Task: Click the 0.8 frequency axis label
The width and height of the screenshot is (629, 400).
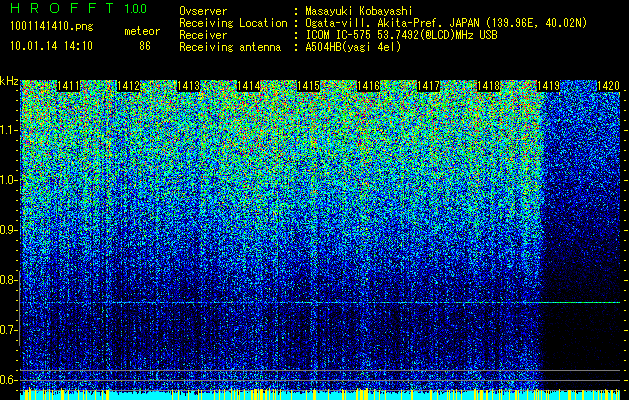Action: click(9, 280)
